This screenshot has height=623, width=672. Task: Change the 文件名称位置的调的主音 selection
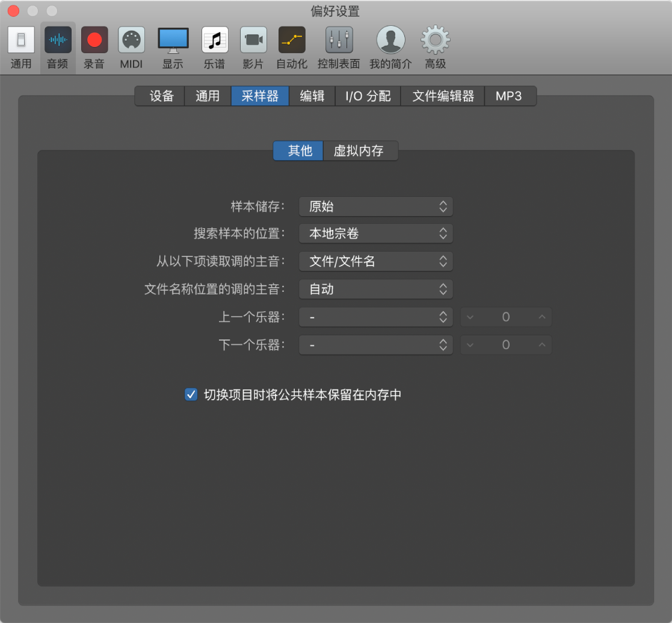point(375,289)
